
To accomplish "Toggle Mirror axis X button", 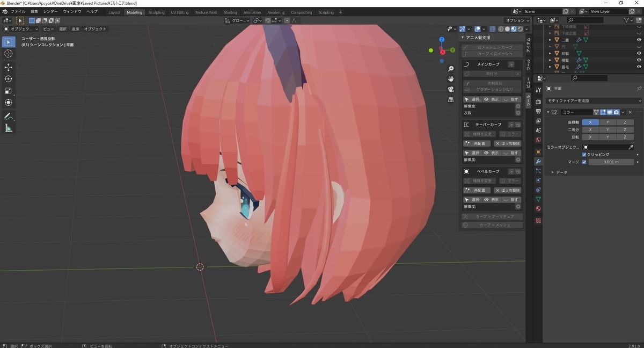I will [590, 122].
